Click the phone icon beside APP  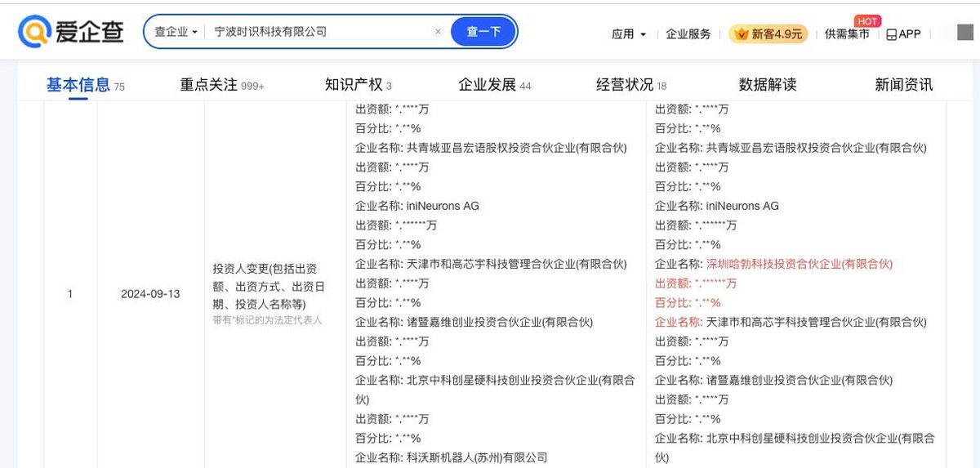click(x=891, y=34)
